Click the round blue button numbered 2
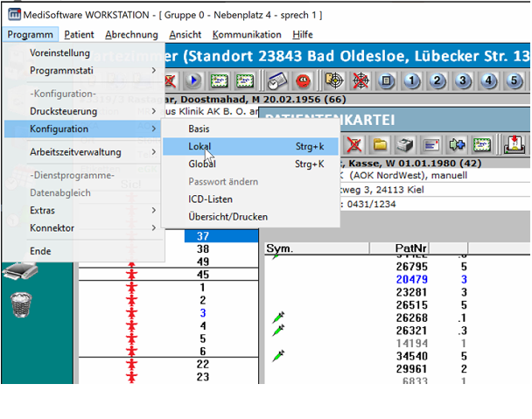The height and width of the screenshot is (419, 532). [x=437, y=81]
